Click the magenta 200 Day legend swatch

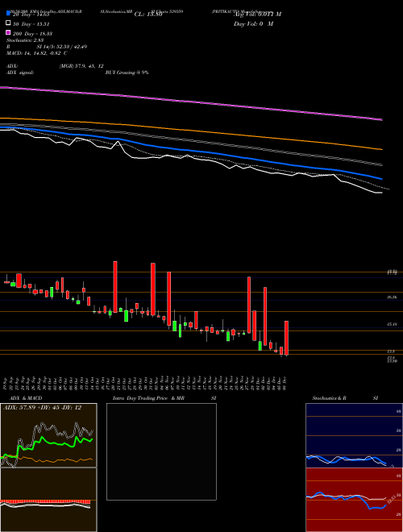(x=8, y=33)
